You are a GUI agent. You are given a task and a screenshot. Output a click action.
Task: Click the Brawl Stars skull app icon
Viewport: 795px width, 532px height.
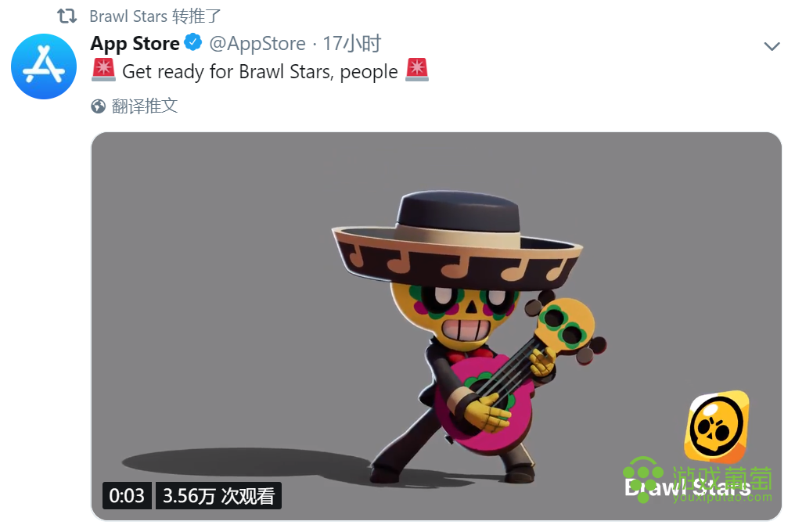coord(717,426)
